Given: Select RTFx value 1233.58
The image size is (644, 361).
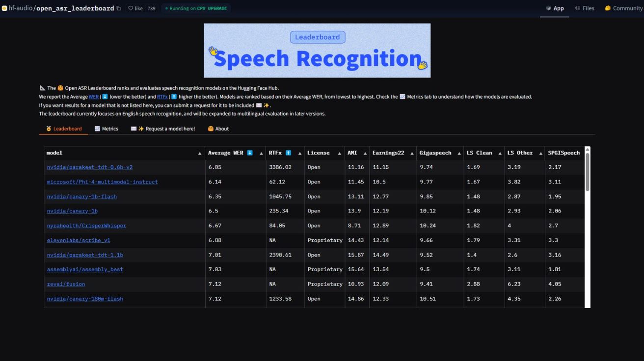Looking at the screenshot, I should (280, 299).
